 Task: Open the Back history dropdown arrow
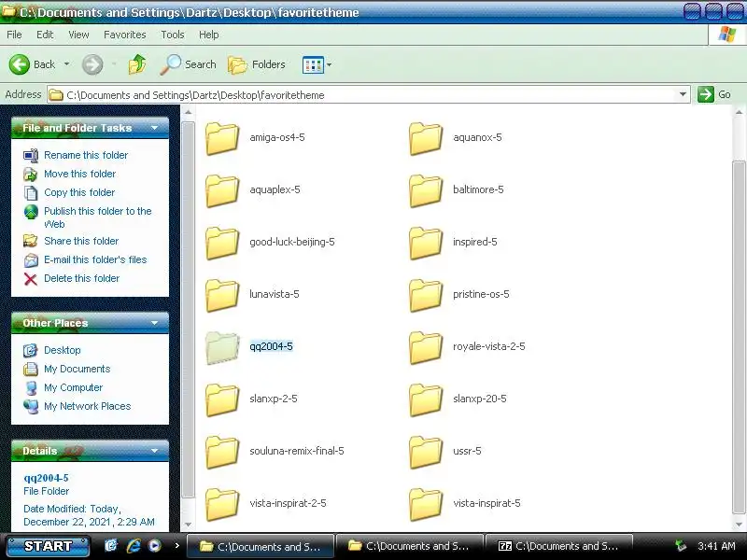coord(66,63)
